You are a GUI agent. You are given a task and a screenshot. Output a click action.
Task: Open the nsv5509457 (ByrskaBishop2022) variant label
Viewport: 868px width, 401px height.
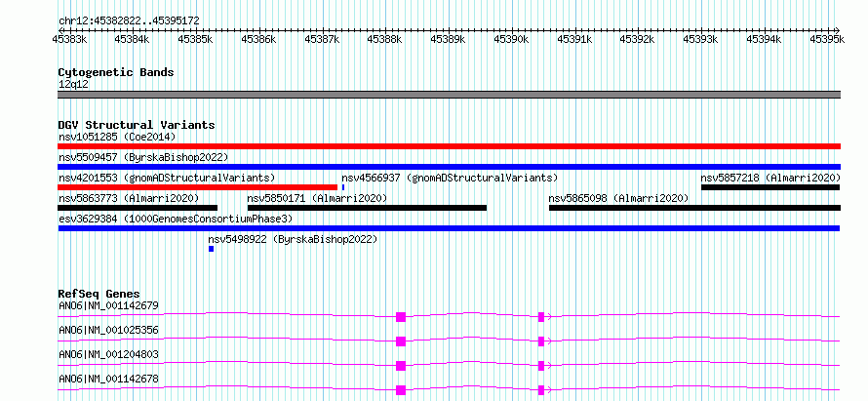[143, 157]
